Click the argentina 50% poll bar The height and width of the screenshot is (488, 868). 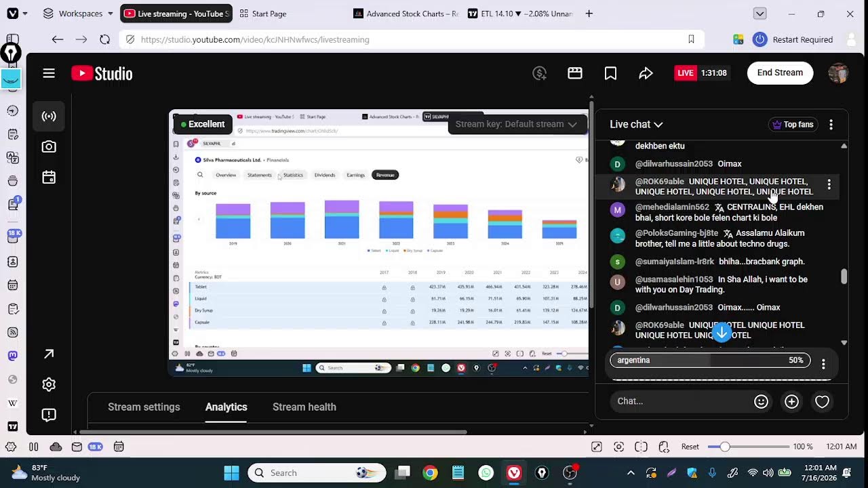(710, 361)
